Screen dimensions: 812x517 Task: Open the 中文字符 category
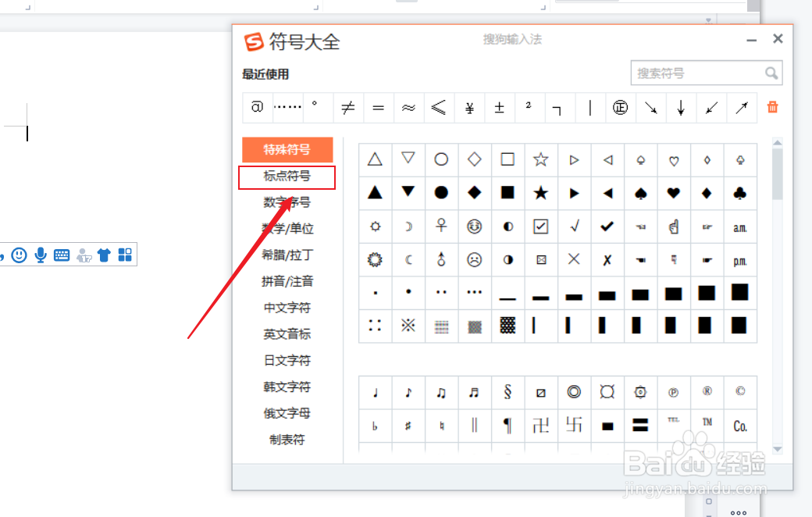pos(287,308)
